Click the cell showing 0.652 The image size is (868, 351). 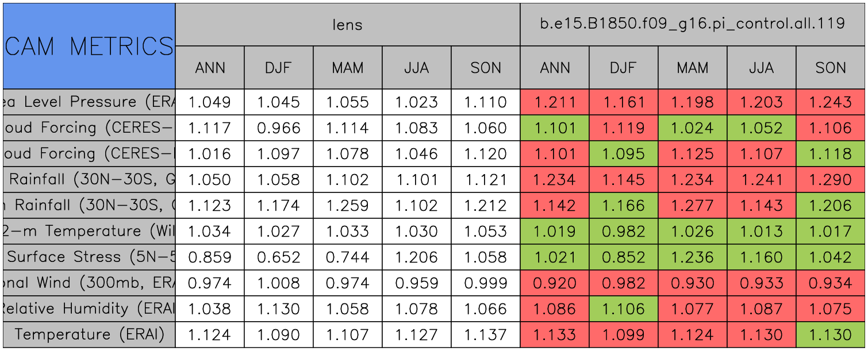(x=278, y=257)
